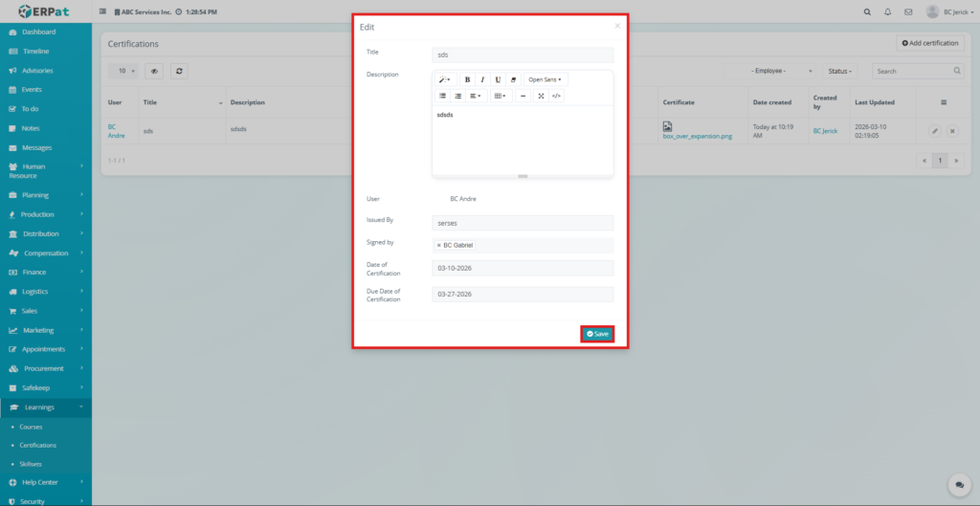Viewport: 980px width, 506px height.
Task: Click the underline formatting icon
Action: point(498,79)
